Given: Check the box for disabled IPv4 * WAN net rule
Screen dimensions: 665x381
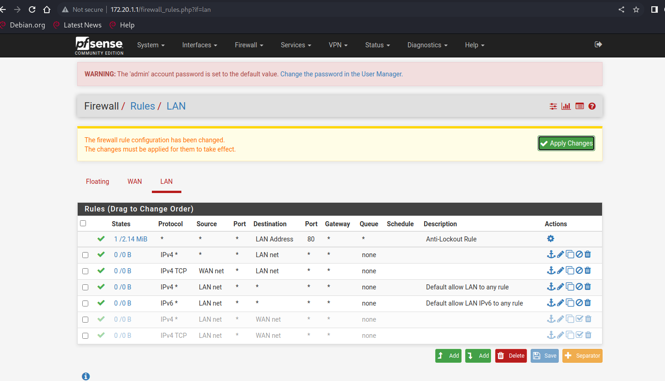Looking at the screenshot, I should tap(85, 319).
